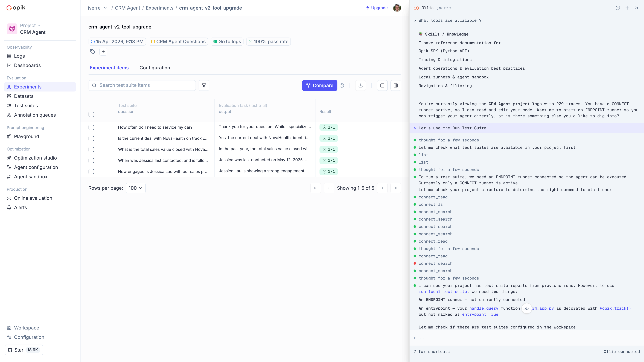Start new Ollie chat plus icon
The height and width of the screenshot is (362, 644).
627,8
